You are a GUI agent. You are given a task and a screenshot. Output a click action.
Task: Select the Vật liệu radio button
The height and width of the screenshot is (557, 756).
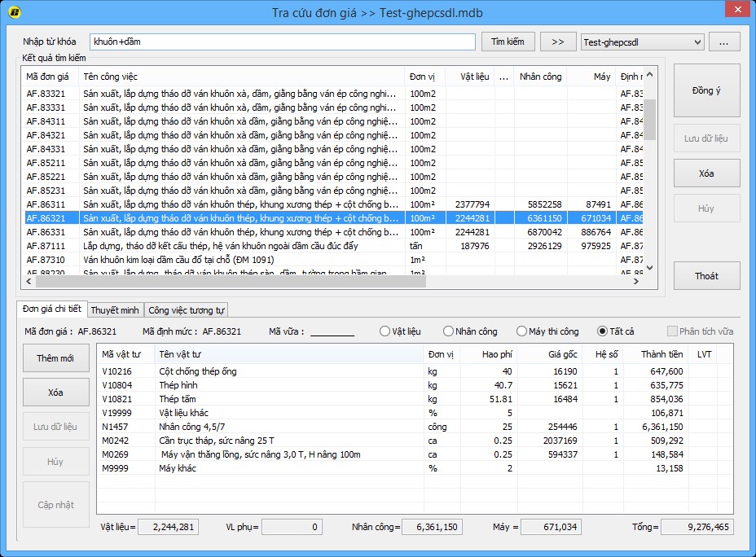385,331
